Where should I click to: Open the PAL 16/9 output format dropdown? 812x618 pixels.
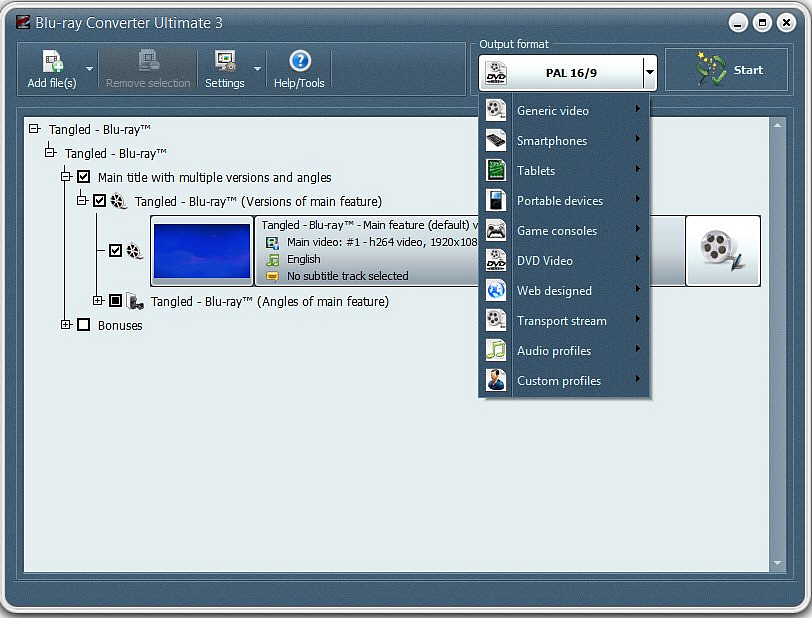[x=649, y=71]
